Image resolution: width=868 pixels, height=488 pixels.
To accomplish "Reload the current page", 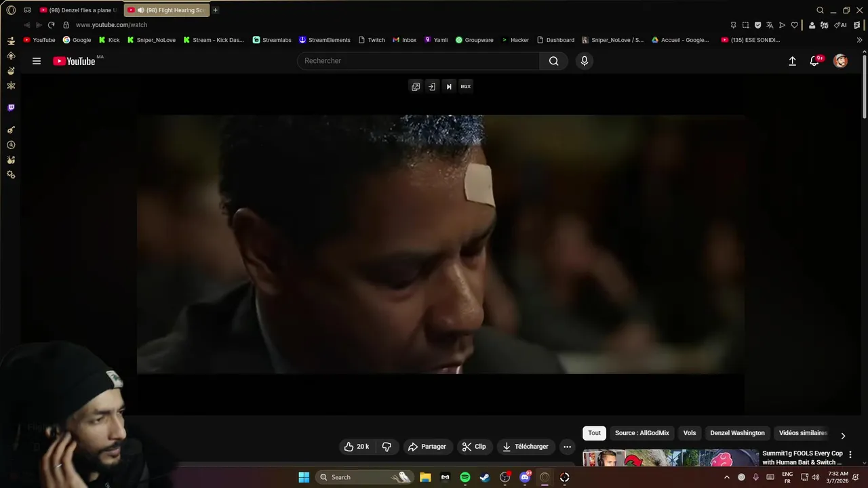I will click(51, 25).
